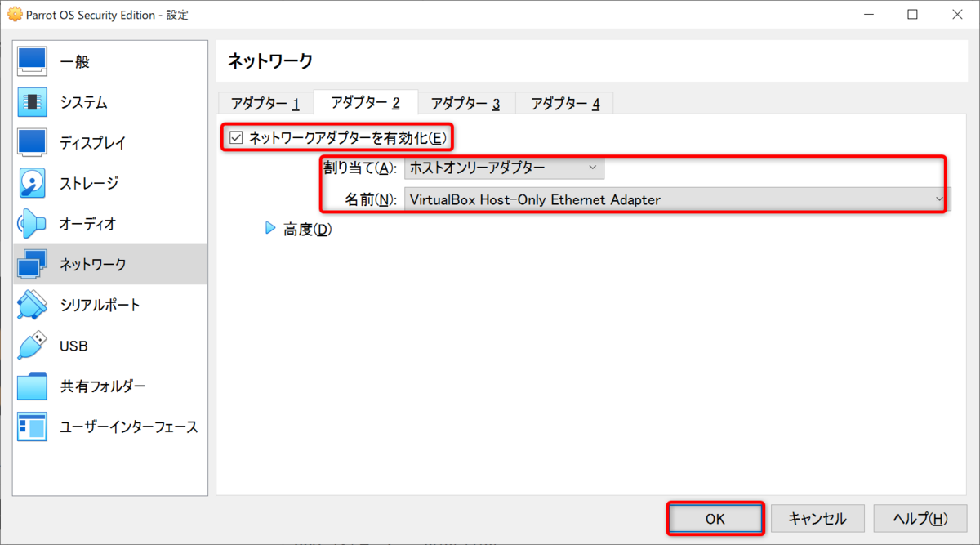Open the ユーザーインターフェース settings page label

129,427
